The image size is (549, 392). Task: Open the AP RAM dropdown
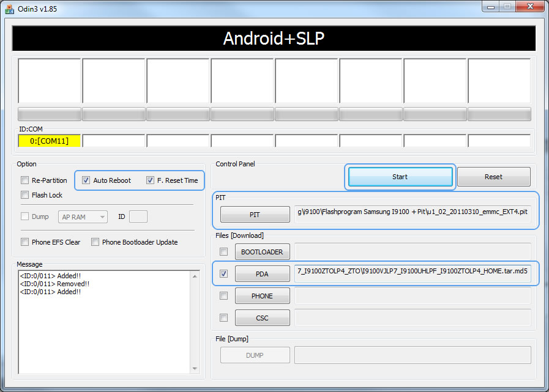(83, 217)
